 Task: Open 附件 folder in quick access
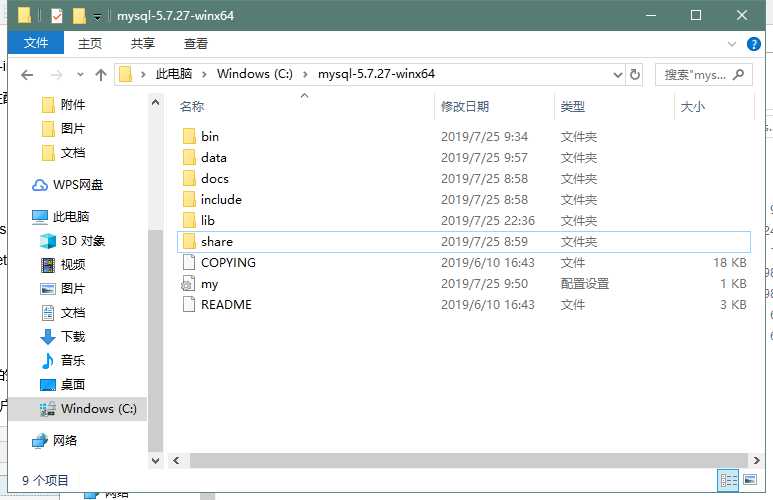click(63, 105)
